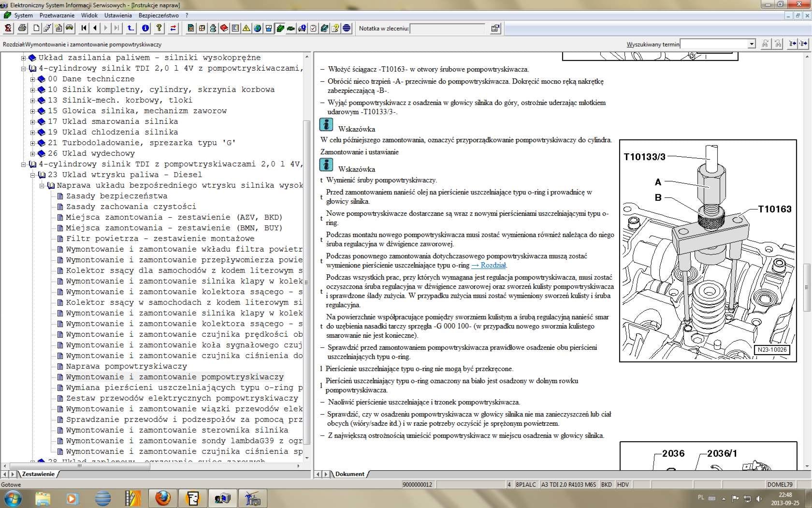Open the blue info circle icon
This screenshot has width=812, height=508.
[145, 28]
